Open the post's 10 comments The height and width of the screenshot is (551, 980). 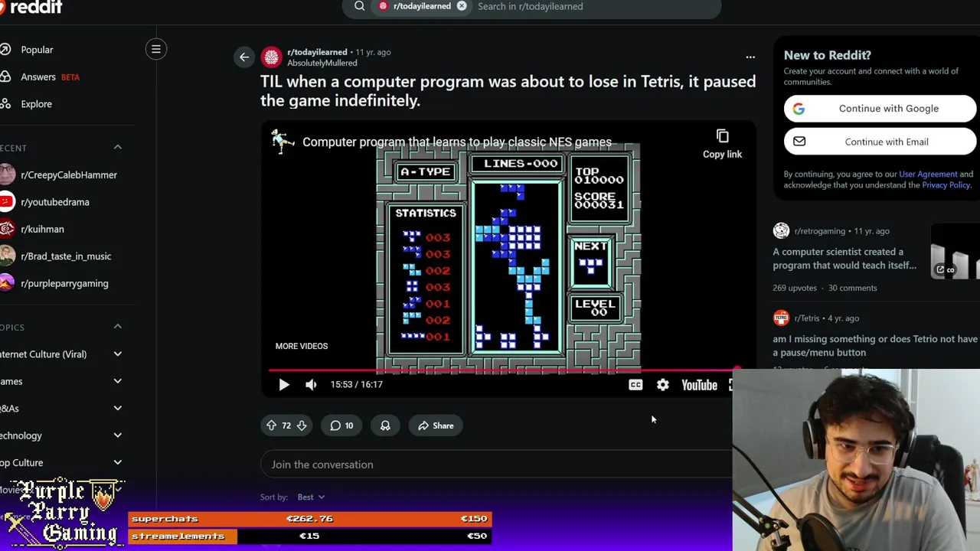(341, 425)
